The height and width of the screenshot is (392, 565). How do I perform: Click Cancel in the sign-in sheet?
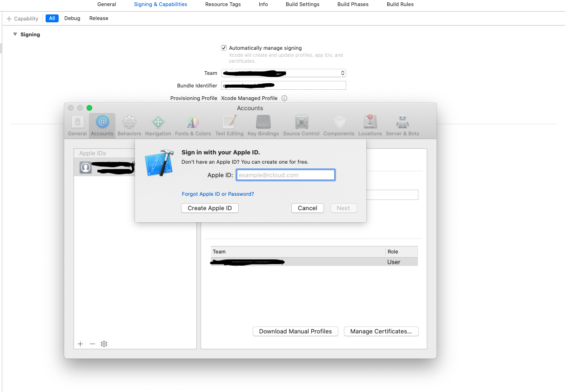click(308, 208)
